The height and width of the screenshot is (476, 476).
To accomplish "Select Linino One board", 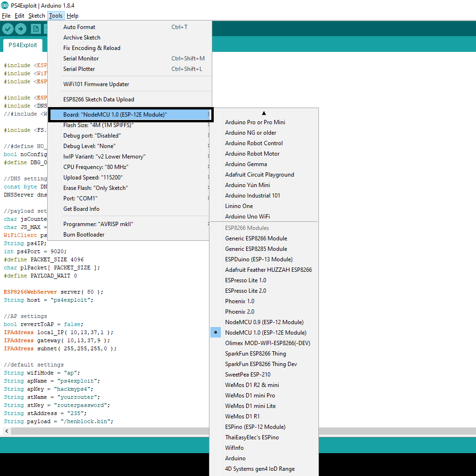I will click(264, 206).
